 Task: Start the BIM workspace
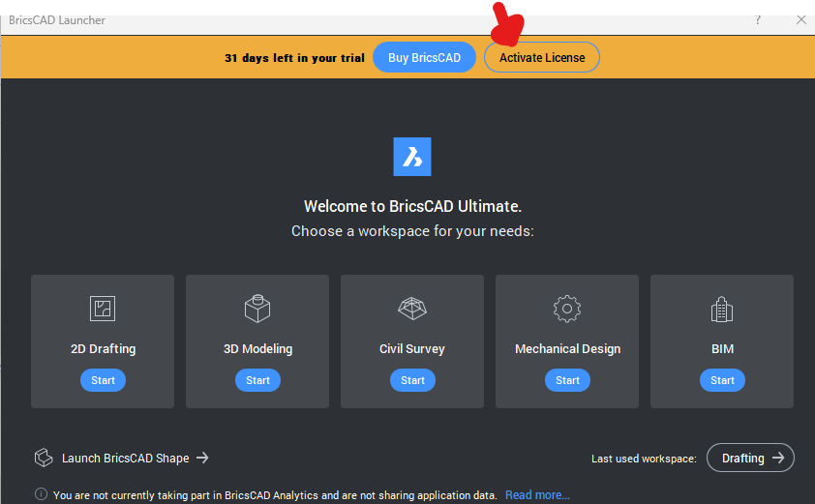click(722, 380)
